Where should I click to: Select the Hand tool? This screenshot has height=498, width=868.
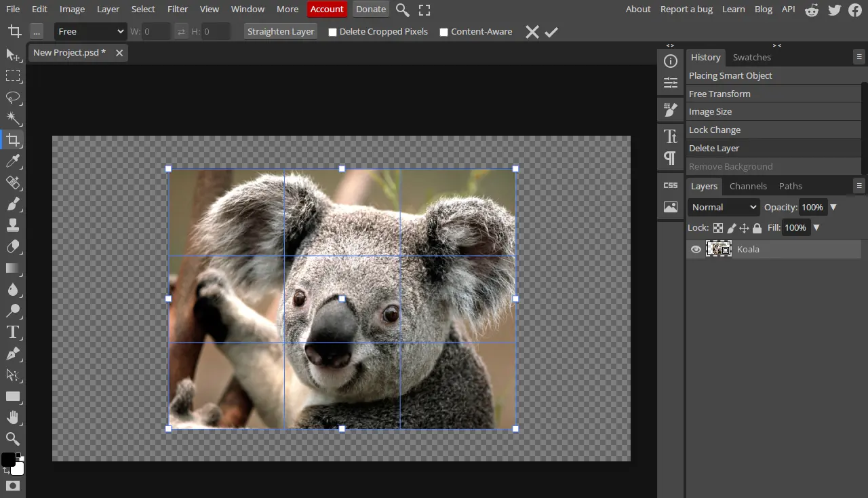coord(13,417)
